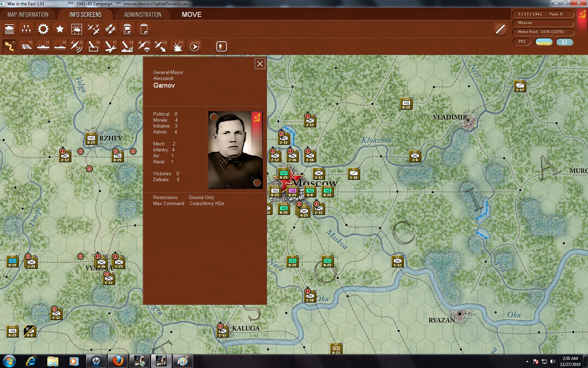Select the 1-17 unit counter near Nerl
Screen dimensions: 588x368
520,86
